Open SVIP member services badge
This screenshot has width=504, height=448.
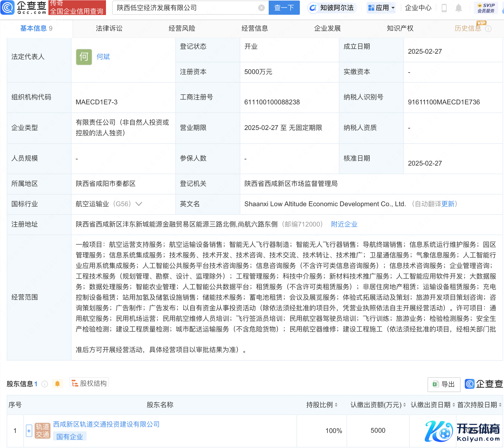(486, 8)
